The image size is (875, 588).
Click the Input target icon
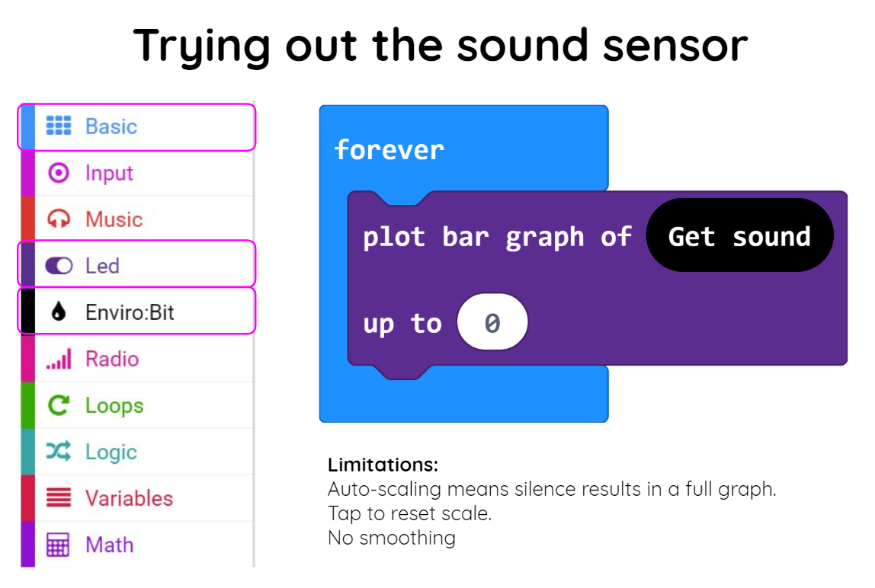(x=59, y=173)
